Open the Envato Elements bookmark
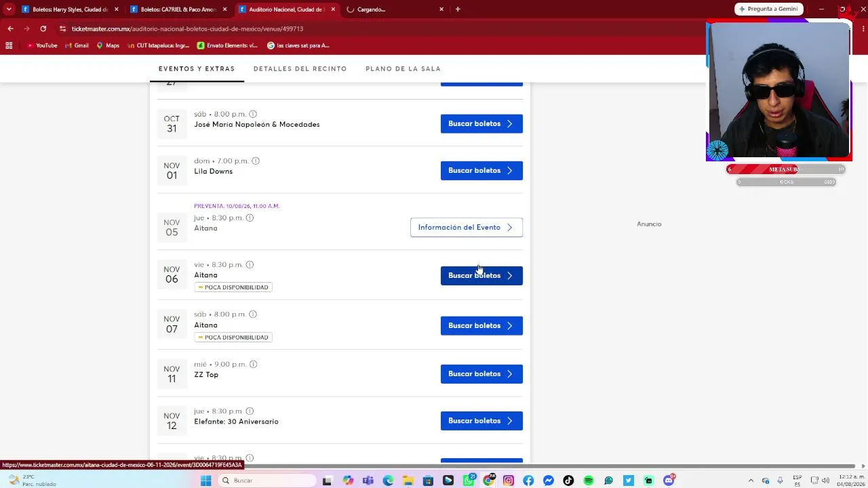Screen dimensions: 868x488 pyautogui.click(x=227, y=45)
